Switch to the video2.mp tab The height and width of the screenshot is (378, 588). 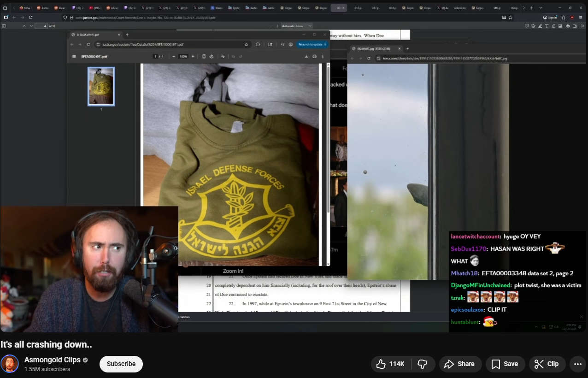pyautogui.click(x=460, y=8)
